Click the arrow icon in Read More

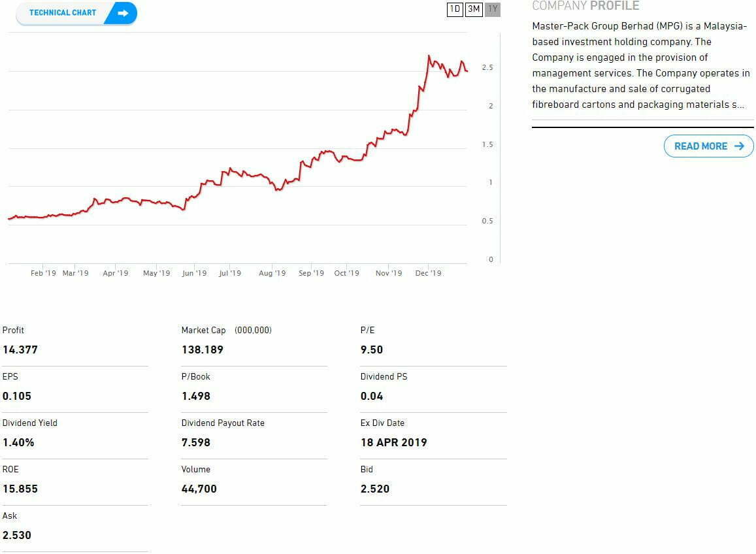point(739,146)
